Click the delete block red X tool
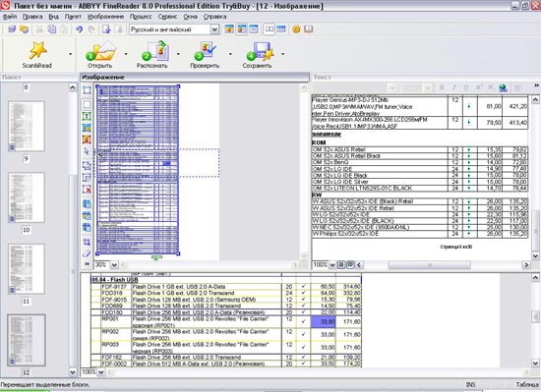This screenshot has width=541, height=392. [x=87, y=190]
